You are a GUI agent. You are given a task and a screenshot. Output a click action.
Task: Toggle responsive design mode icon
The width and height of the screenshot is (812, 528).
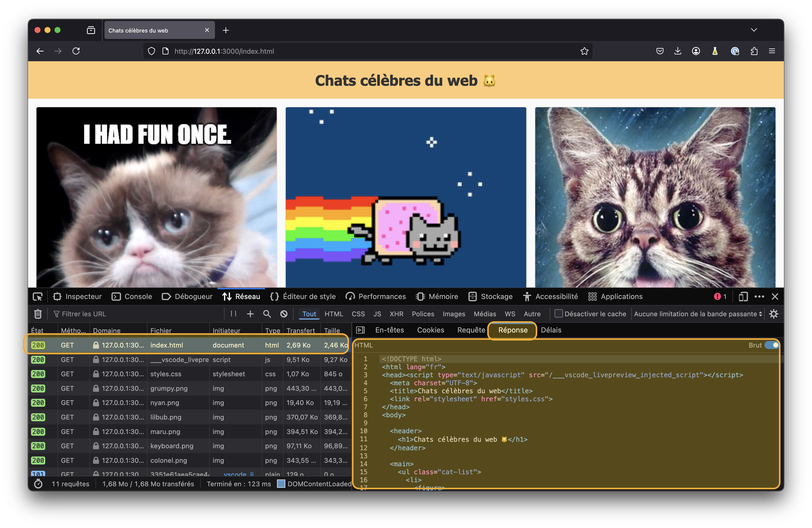tap(743, 297)
